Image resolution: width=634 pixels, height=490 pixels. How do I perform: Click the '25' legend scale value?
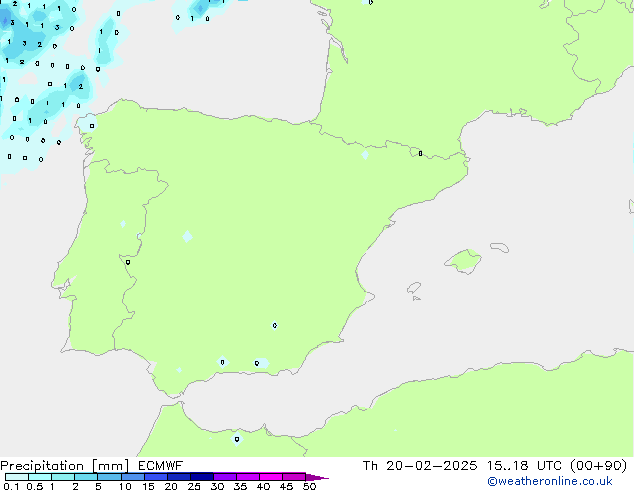(x=194, y=486)
